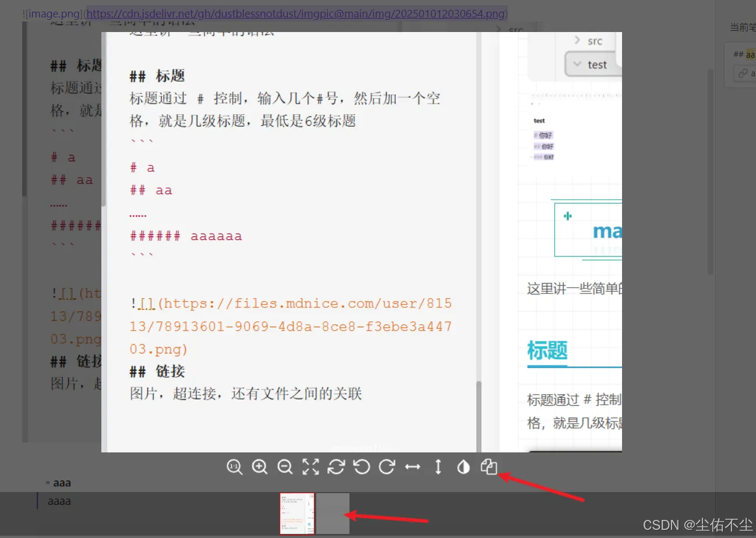Zoom out of the previewed image
Screen dimensions: 756x538
coord(285,467)
